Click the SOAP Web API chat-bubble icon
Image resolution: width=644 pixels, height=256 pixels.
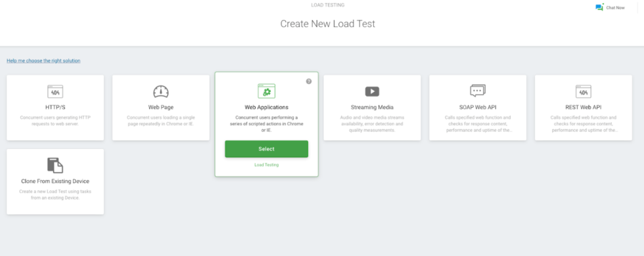[x=478, y=91]
